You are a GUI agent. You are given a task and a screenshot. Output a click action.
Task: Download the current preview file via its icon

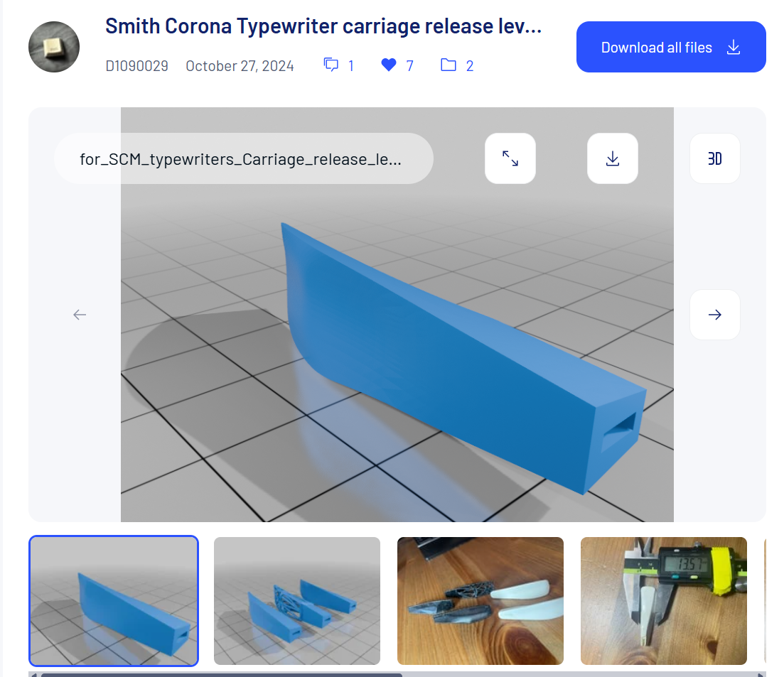(613, 158)
